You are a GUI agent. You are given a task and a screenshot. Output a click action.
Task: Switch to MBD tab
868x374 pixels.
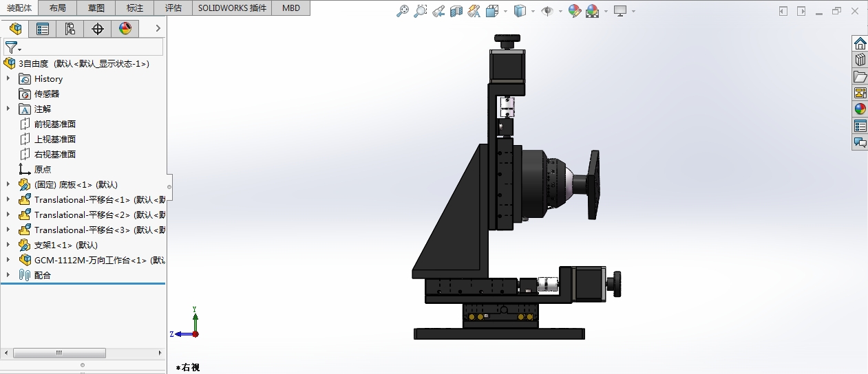pos(291,8)
